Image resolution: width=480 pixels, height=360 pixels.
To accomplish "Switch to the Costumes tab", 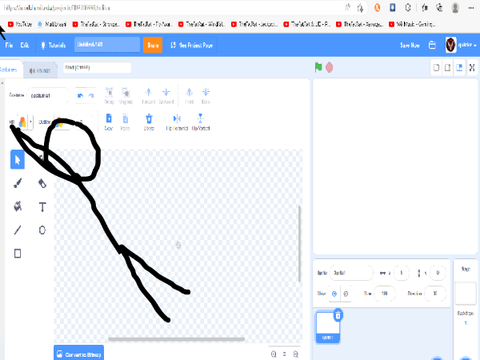I will pos(10,70).
